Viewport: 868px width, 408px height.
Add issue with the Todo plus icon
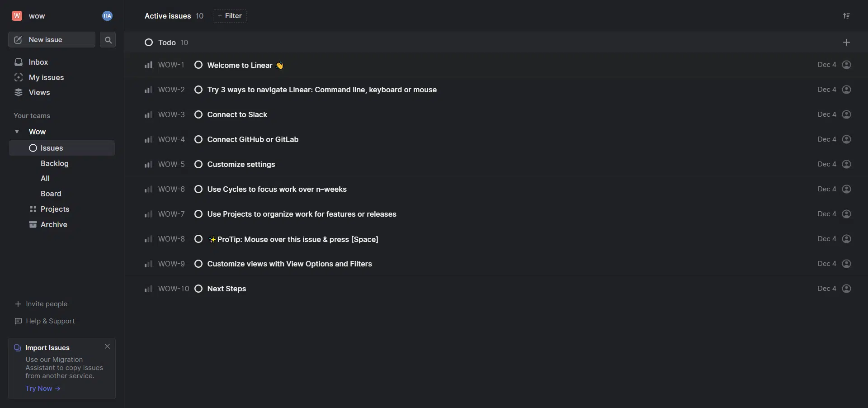pyautogui.click(x=846, y=43)
